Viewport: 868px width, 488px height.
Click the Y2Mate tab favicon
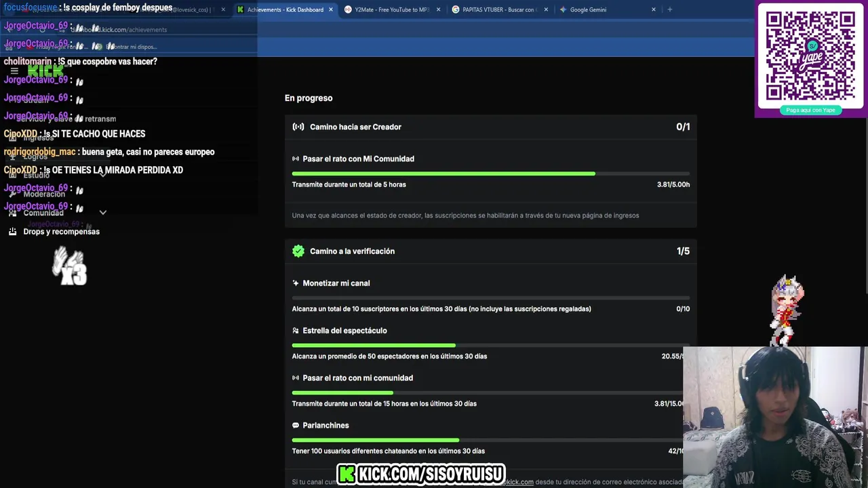click(348, 9)
